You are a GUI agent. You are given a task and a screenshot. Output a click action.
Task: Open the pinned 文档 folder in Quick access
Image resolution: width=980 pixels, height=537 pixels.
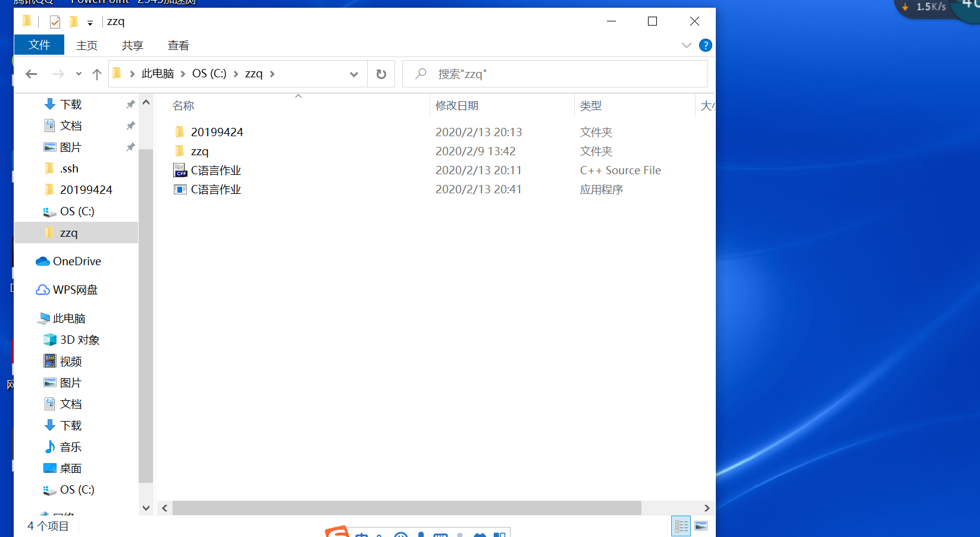pyautogui.click(x=71, y=126)
